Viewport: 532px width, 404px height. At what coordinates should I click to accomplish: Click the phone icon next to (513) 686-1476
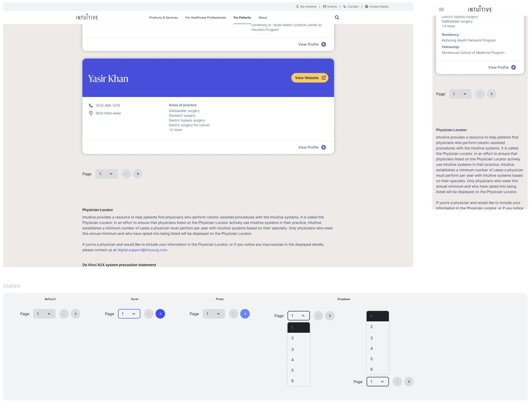pos(91,105)
